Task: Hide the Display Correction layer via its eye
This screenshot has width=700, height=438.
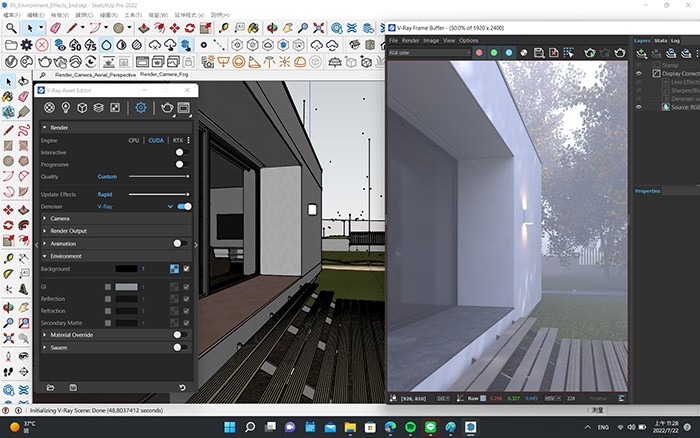Action: (639, 73)
